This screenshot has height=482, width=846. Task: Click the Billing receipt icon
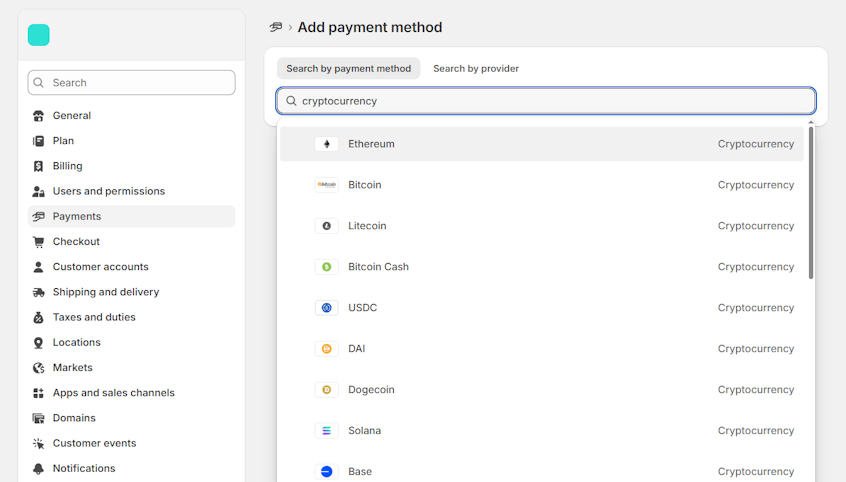(x=38, y=166)
